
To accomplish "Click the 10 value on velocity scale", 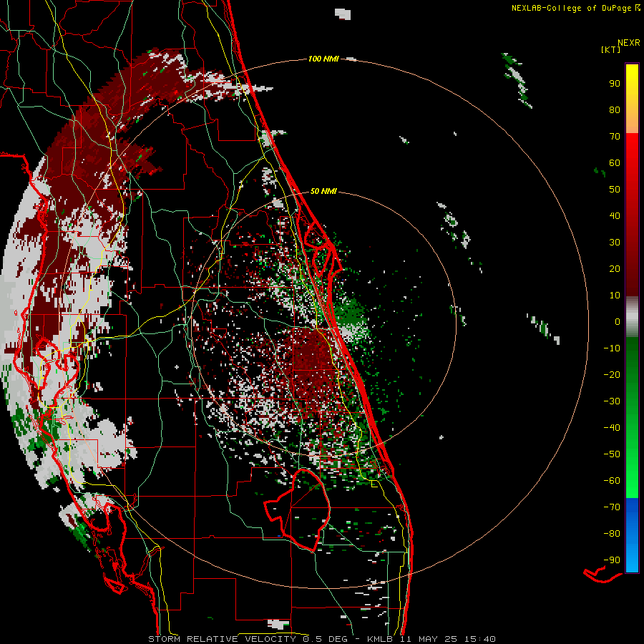I will pyautogui.click(x=615, y=296).
